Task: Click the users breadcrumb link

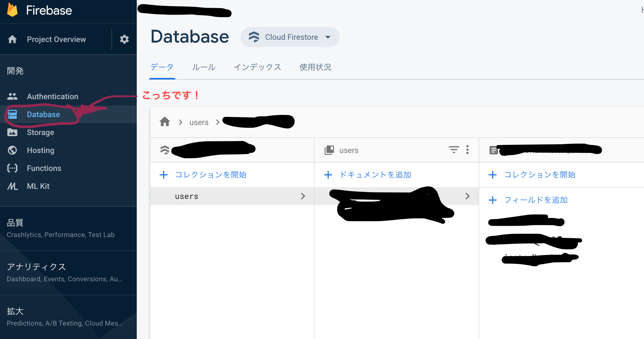Action: pos(199,122)
